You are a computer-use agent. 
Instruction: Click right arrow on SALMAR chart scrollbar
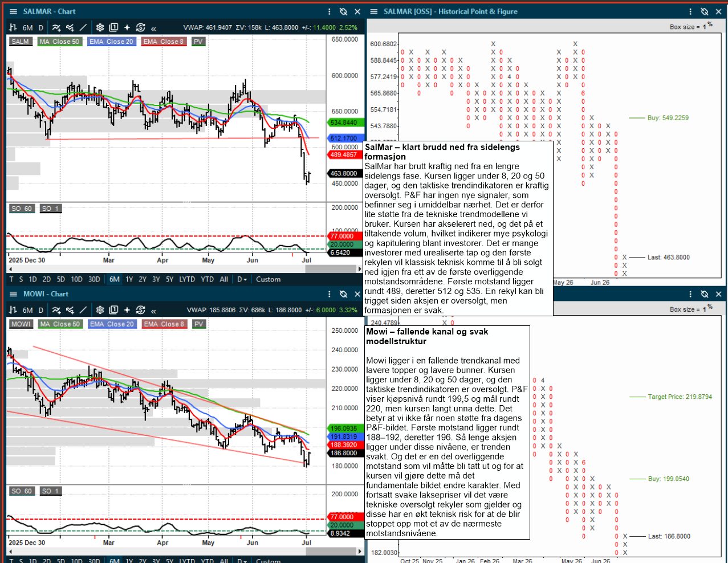360,269
